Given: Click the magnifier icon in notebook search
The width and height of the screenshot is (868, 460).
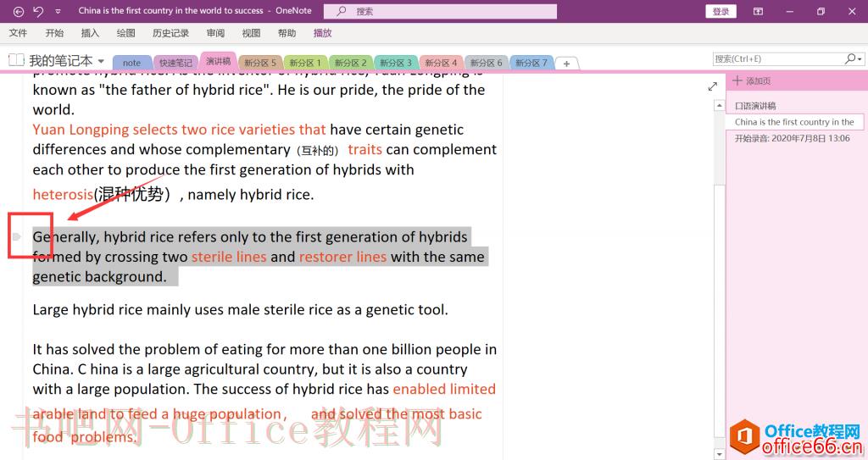Looking at the screenshot, I should (849, 58).
